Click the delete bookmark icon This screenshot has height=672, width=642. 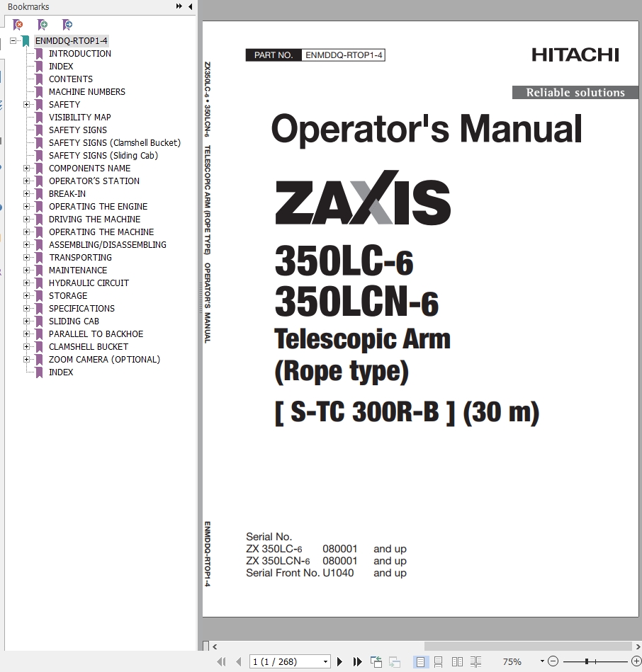pos(18,25)
